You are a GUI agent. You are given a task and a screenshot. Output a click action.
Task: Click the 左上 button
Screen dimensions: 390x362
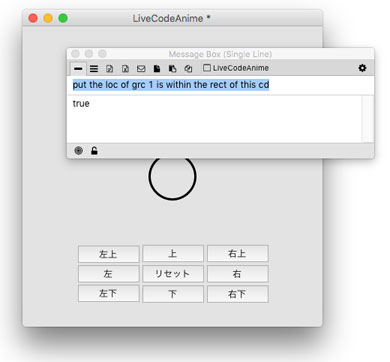[109, 254]
